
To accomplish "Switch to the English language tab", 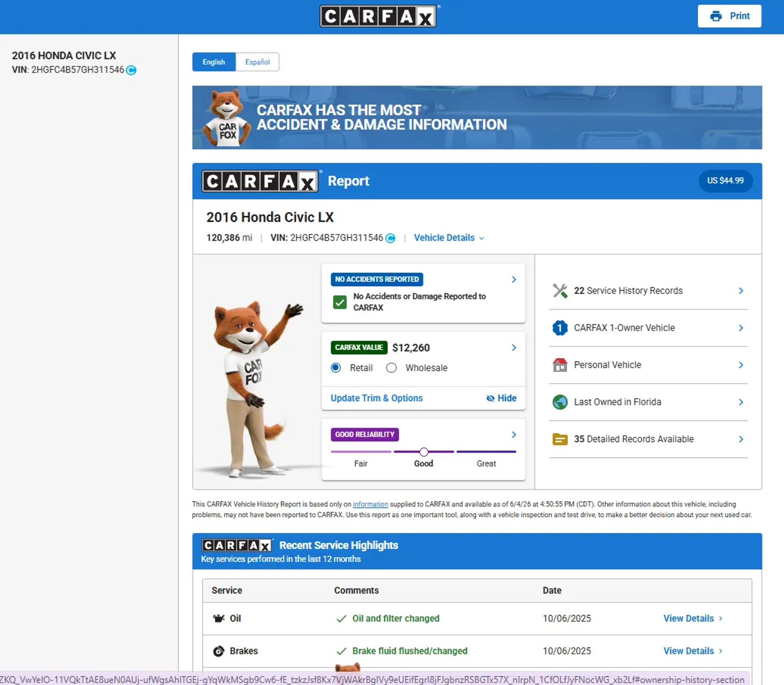I will coord(214,62).
